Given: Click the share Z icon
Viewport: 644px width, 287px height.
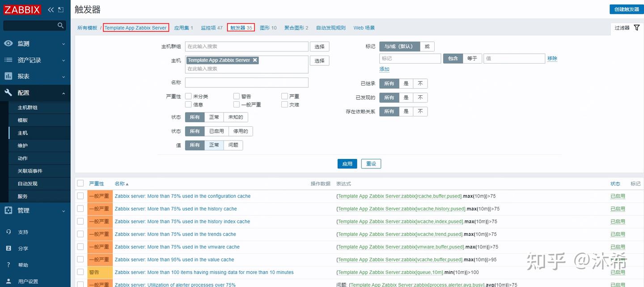Looking at the screenshot, I should (8, 248).
